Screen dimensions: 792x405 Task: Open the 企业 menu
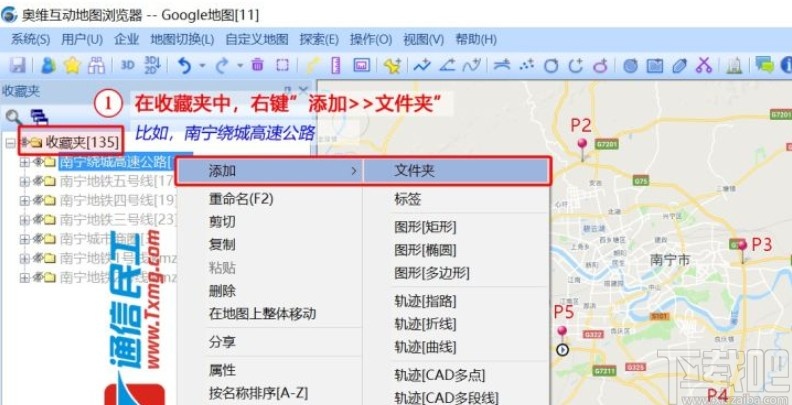coord(127,39)
